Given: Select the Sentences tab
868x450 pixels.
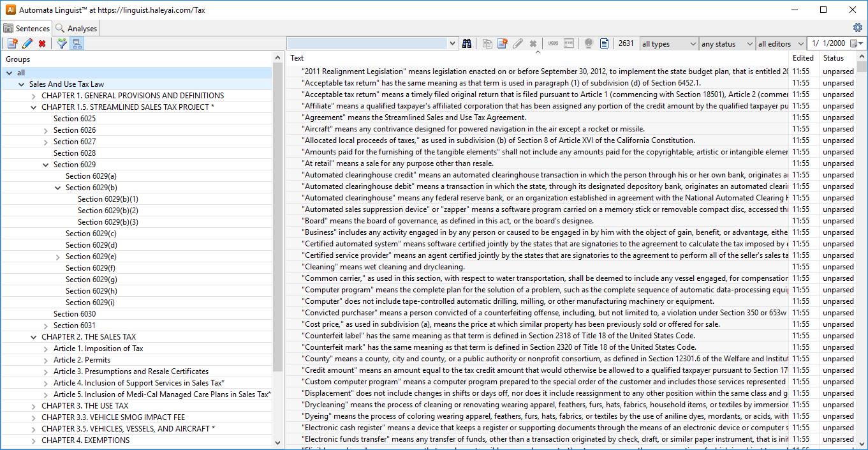Looking at the screenshot, I should point(26,28).
